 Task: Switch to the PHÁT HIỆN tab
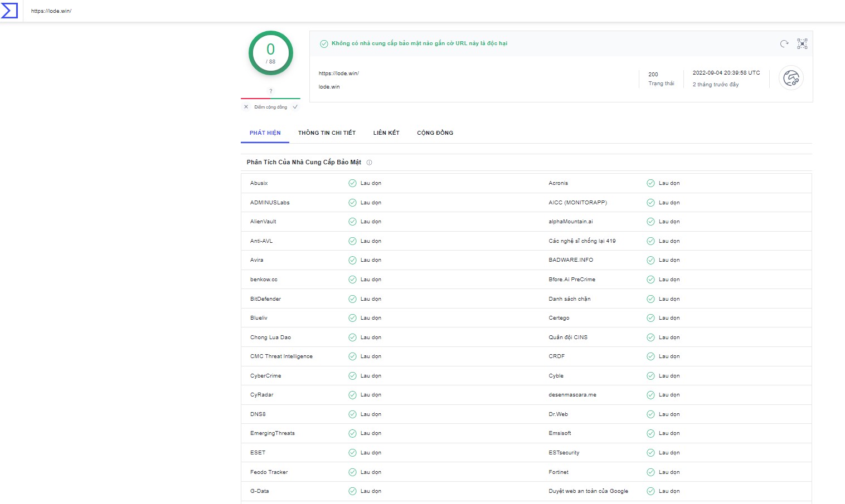point(265,133)
